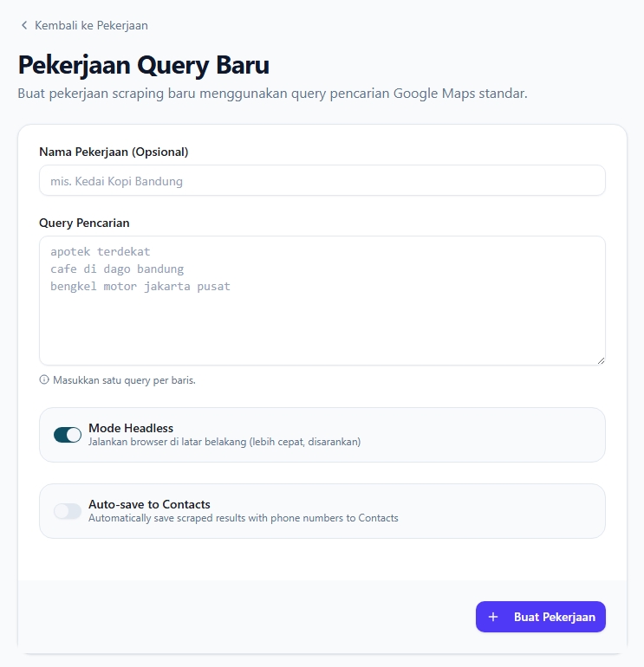The height and width of the screenshot is (667, 644).
Task: Click the 'cafe di dago bandung' placeholder line
Action: [x=117, y=269]
